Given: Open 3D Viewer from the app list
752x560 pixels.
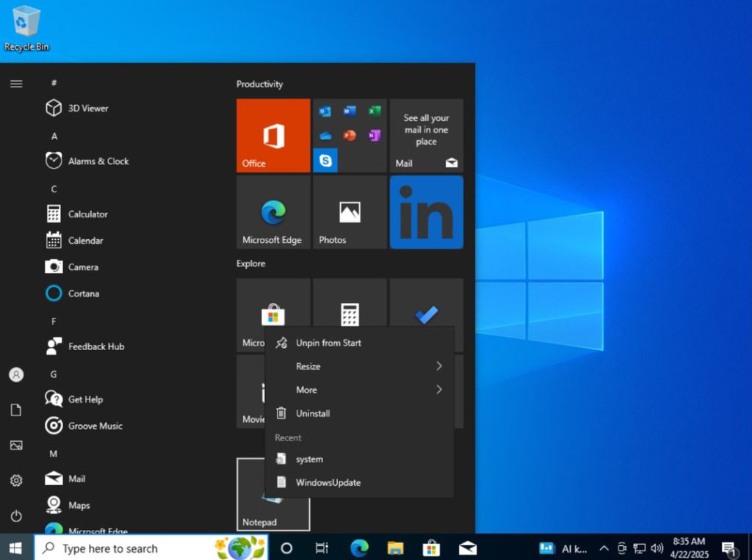Looking at the screenshot, I should point(88,109).
